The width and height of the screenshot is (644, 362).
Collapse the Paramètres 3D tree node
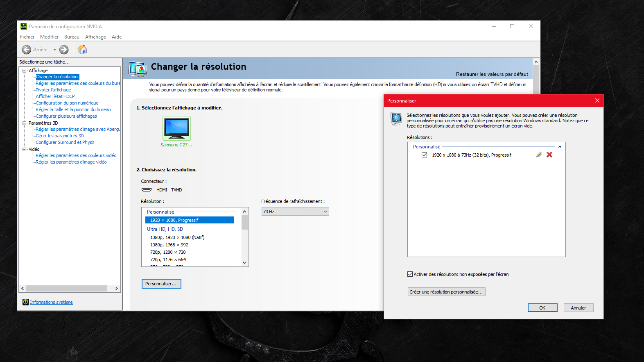[25, 123]
